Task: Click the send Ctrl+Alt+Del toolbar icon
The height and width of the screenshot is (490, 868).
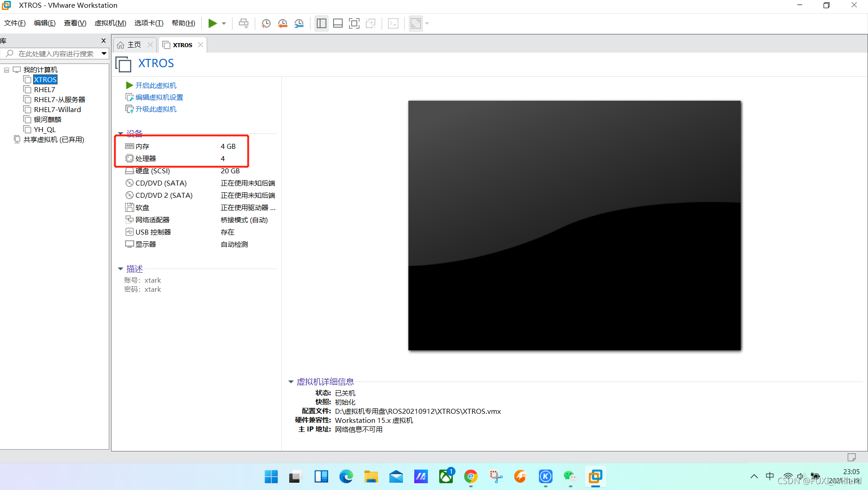Action: click(243, 23)
